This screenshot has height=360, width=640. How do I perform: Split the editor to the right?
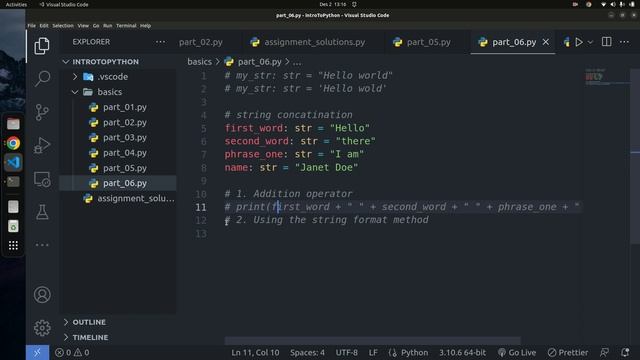tap(607, 42)
